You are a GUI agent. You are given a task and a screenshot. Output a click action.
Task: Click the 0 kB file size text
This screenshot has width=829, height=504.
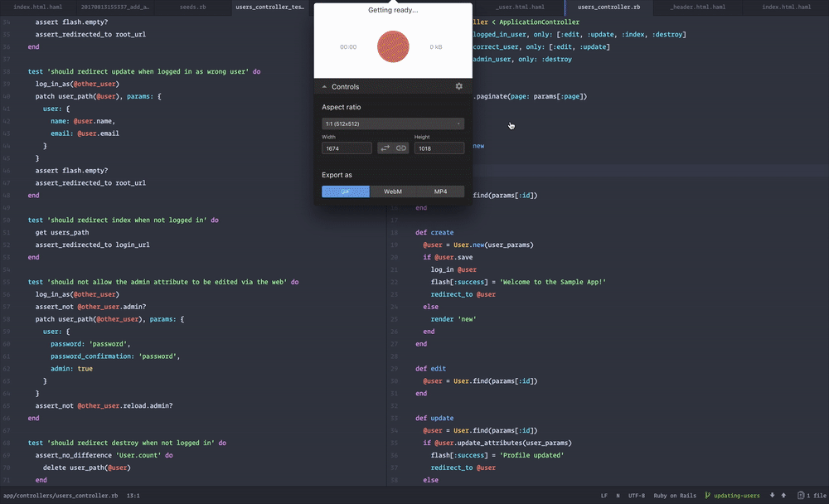pyautogui.click(x=436, y=47)
